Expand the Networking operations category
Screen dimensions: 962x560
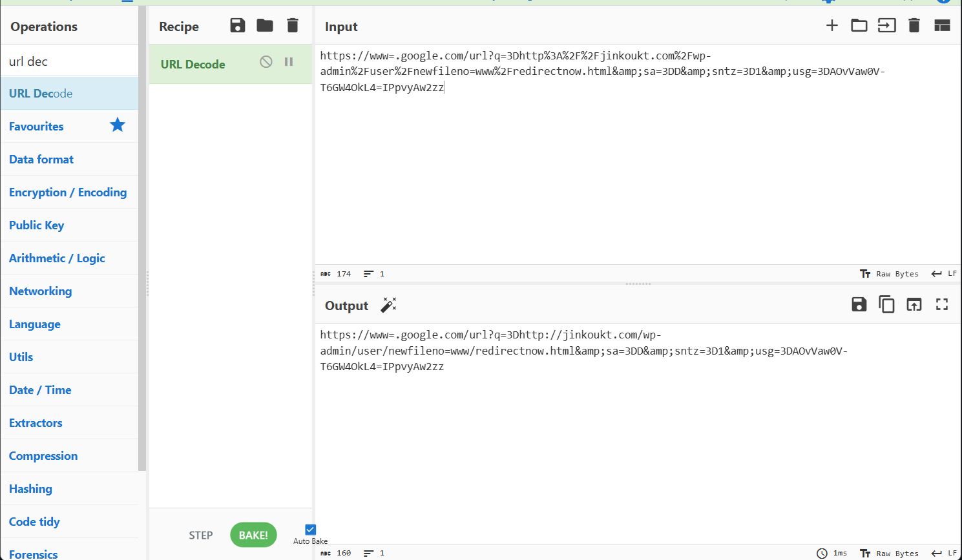pos(41,291)
